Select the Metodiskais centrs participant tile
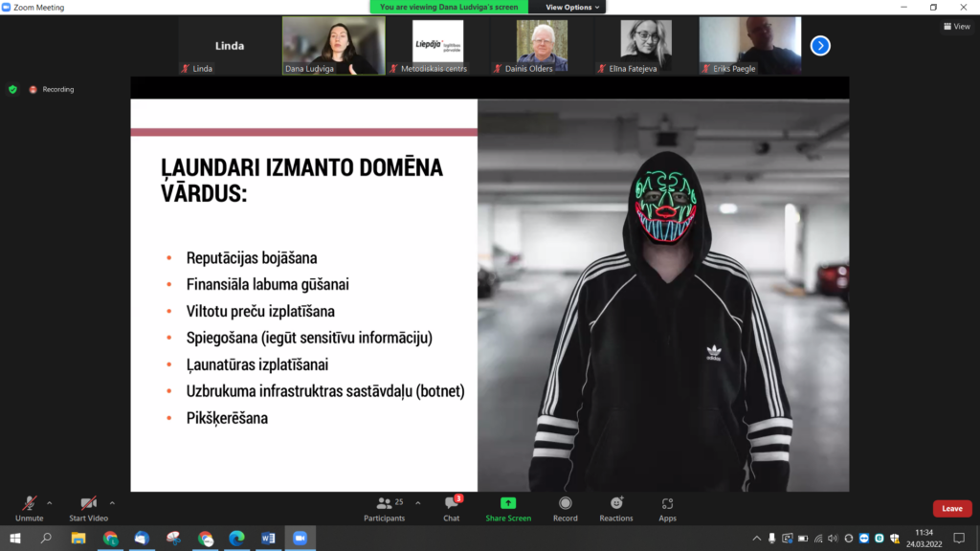Image resolution: width=980 pixels, height=551 pixels. tap(437, 45)
